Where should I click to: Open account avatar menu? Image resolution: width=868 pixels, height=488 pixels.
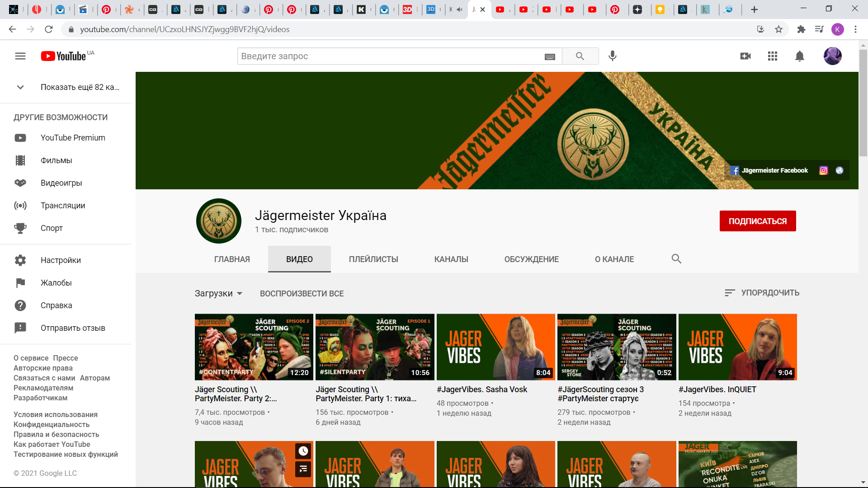[832, 56]
